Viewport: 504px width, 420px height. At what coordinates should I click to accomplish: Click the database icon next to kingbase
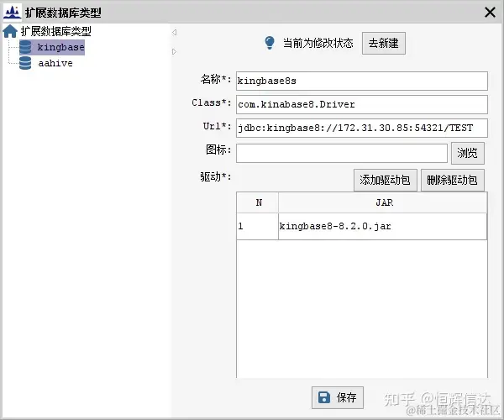[x=25, y=47]
